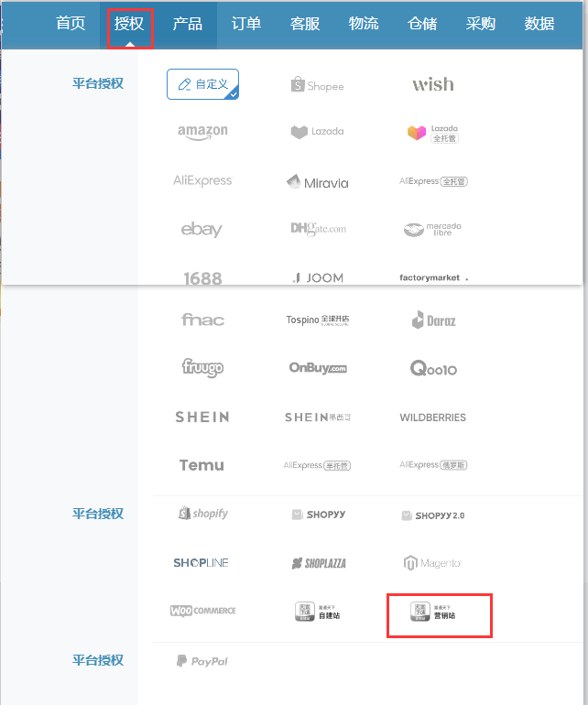The height and width of the screenshot is (705, 588).
Task: Click the Mercado Libre logo
Action: coord(432,229)
